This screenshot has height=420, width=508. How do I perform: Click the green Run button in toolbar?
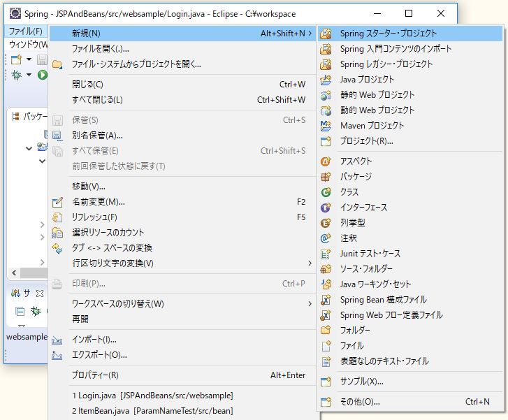tap(42, 75)
